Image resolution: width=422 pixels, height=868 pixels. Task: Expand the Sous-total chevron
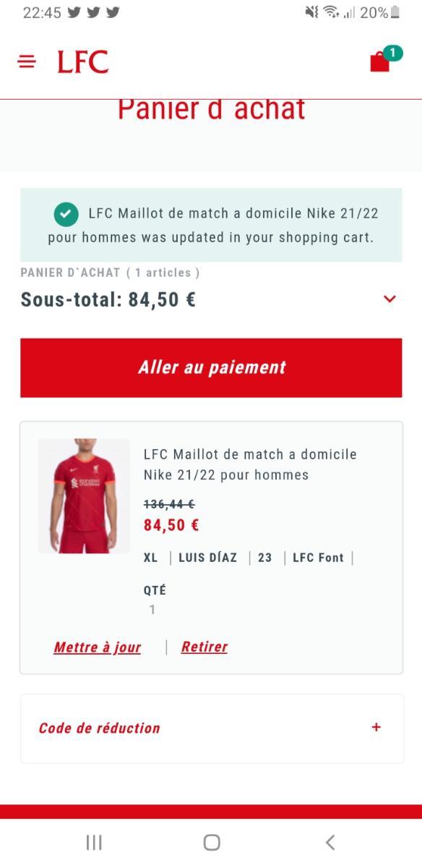(390, 299)
